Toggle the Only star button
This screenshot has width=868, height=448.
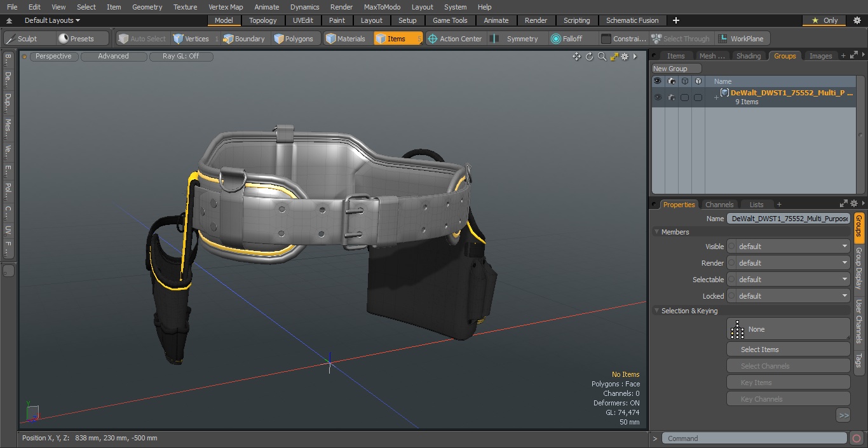(x=824, y=20)
